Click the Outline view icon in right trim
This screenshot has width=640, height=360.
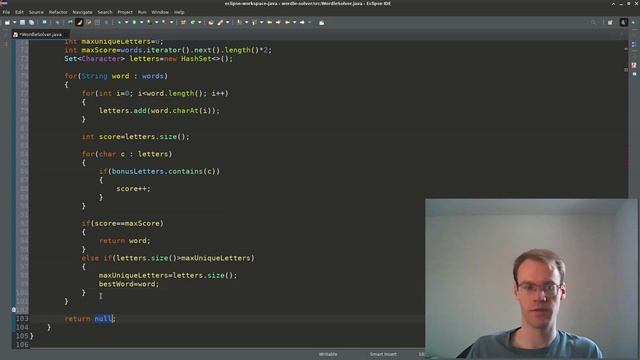pos(634,44)
